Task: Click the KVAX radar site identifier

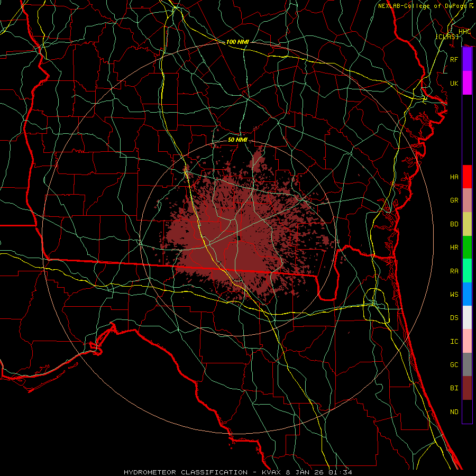Action: tap(271, 472)
